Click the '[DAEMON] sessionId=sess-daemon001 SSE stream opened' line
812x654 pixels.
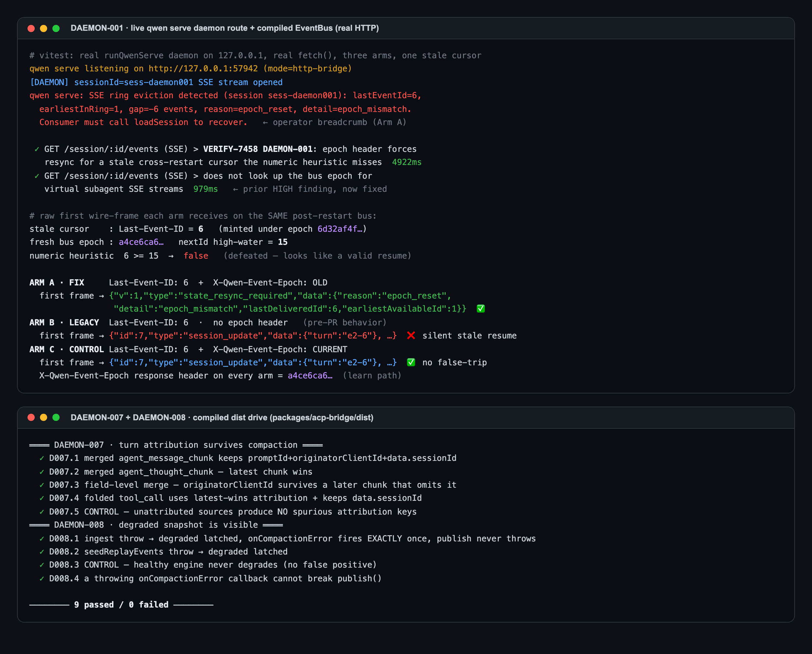click(156, 82)
